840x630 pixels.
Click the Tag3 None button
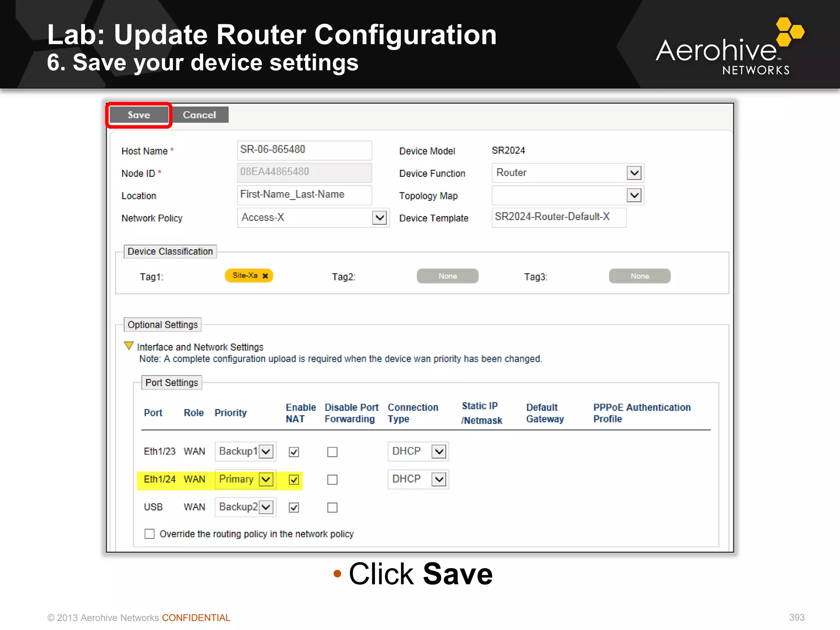(639, 276)
